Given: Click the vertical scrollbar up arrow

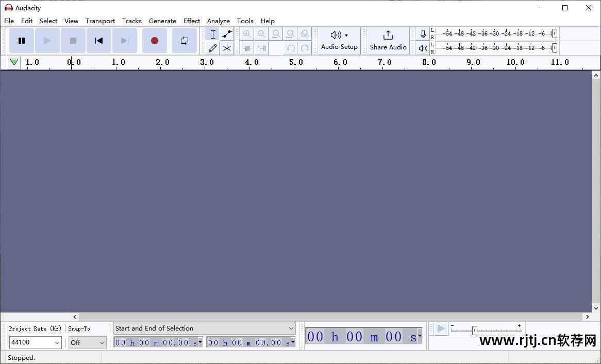Looking at the screenshot, I should click(596, 75).
